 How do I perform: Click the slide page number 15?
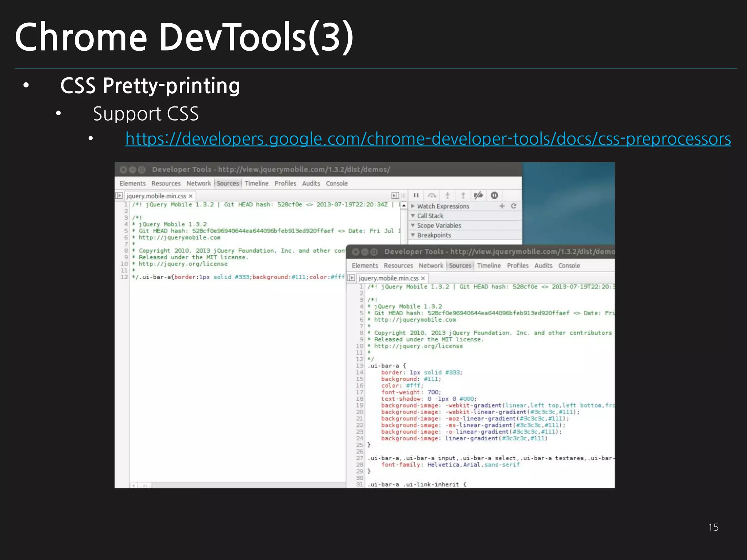pos(713,527)
